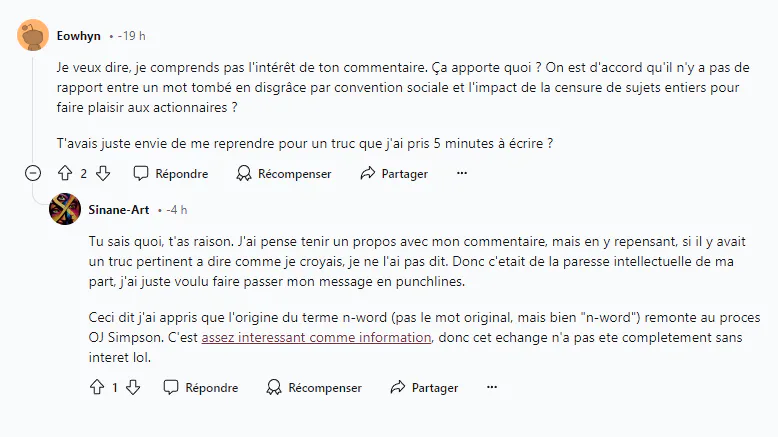Open the Sinane-Art username link
This screenshot has height=437, width=778.
(x=119, y=210)
